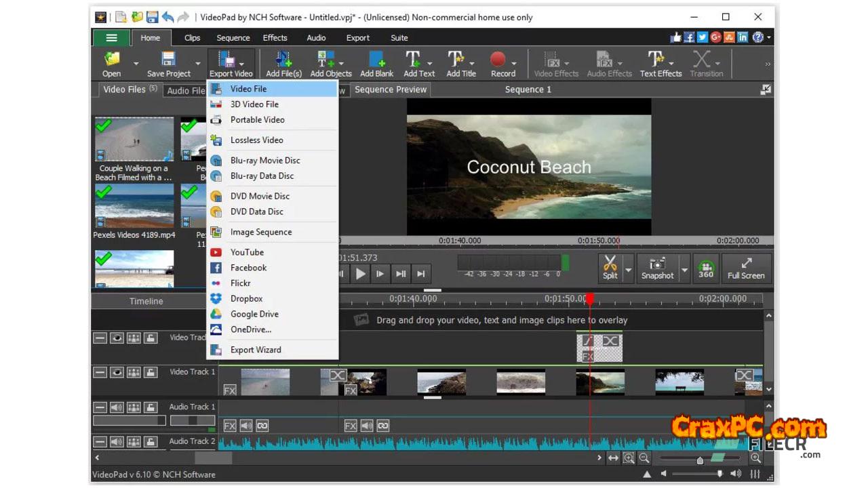Open the 360 view button
Screen dimensions: 868x488
(706, 268)
